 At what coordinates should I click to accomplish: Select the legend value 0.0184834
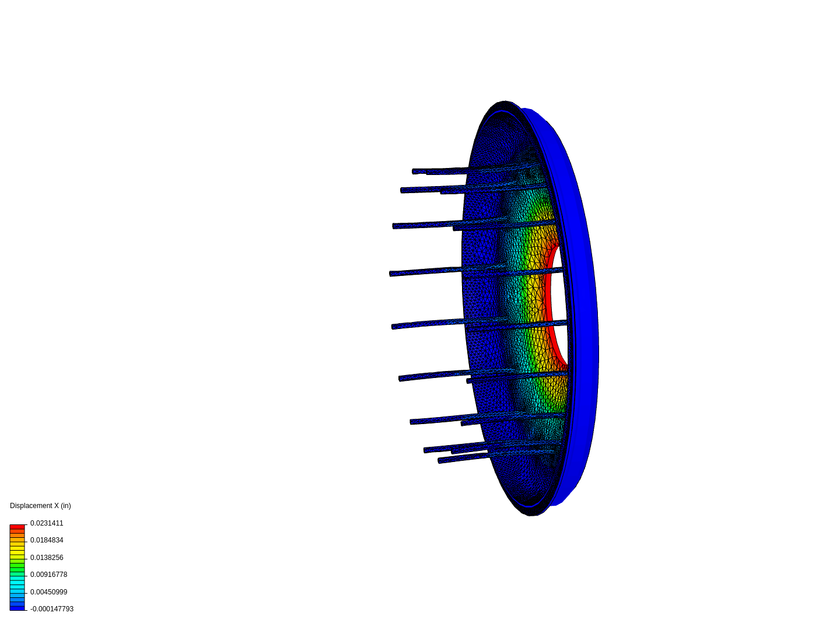[x=47, y=540]
